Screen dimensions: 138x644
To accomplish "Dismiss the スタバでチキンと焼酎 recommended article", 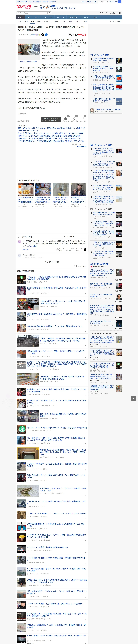I will coord(86,283).
